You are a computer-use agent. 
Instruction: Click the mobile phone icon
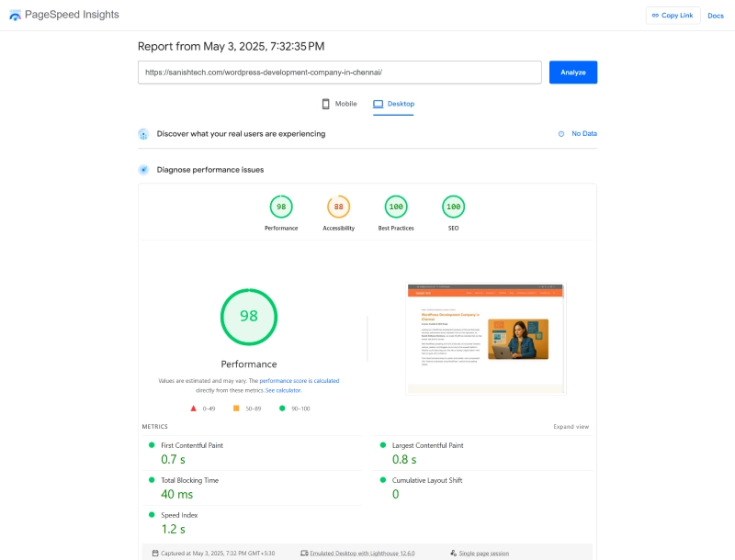(x=326, y=104)
